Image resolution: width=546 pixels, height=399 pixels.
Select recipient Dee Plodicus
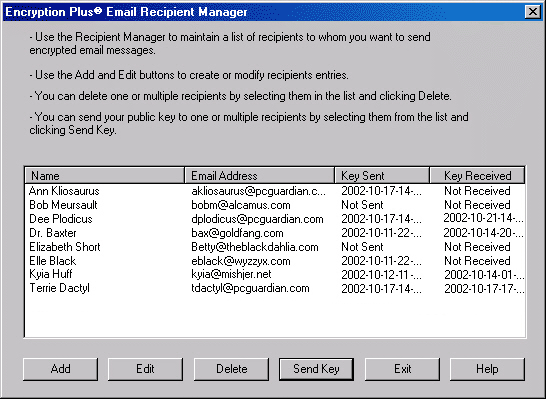point(61,219)
